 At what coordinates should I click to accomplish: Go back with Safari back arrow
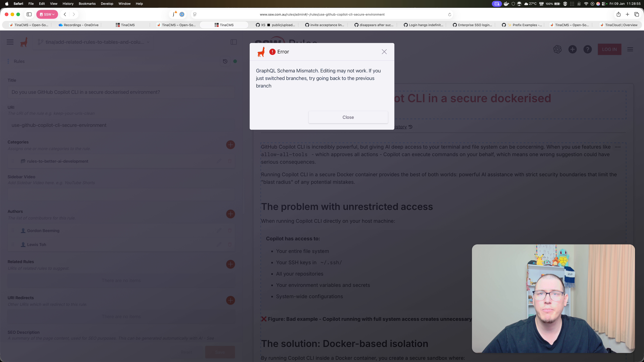tap(65, 14)
